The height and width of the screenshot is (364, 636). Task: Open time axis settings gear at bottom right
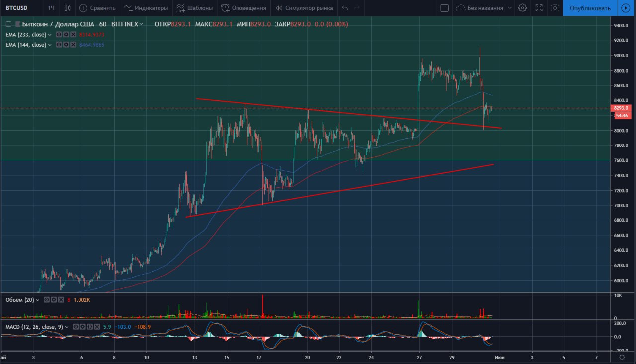point(622,357)
